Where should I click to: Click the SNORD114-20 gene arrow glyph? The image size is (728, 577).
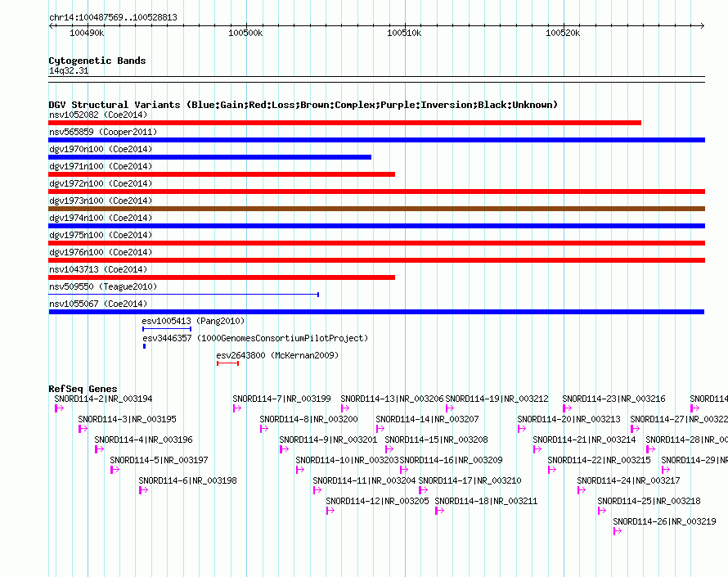tap(522, 429)
